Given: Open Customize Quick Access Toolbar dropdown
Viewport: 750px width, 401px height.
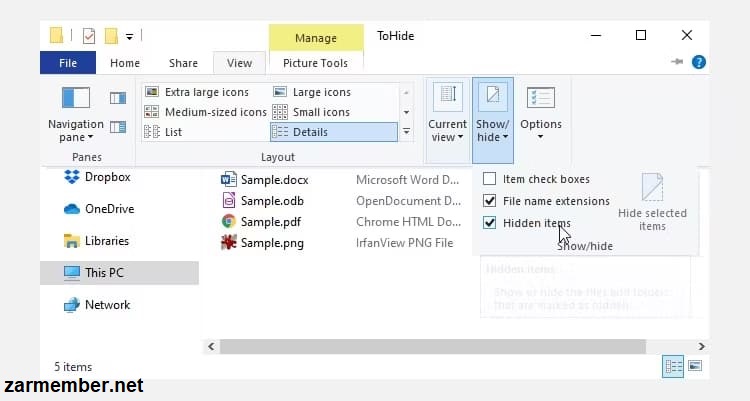Looking at the screenshot, I should point(129,36).
